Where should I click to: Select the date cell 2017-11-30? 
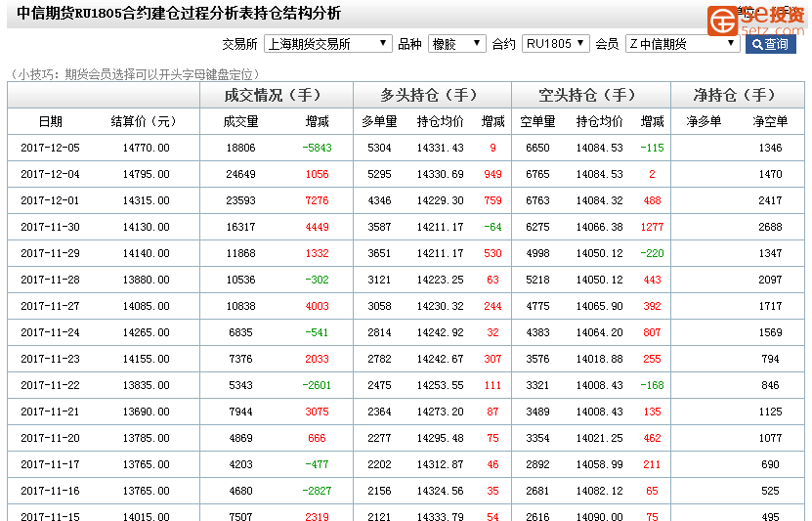pyautogui.click(x=50, y=228)
